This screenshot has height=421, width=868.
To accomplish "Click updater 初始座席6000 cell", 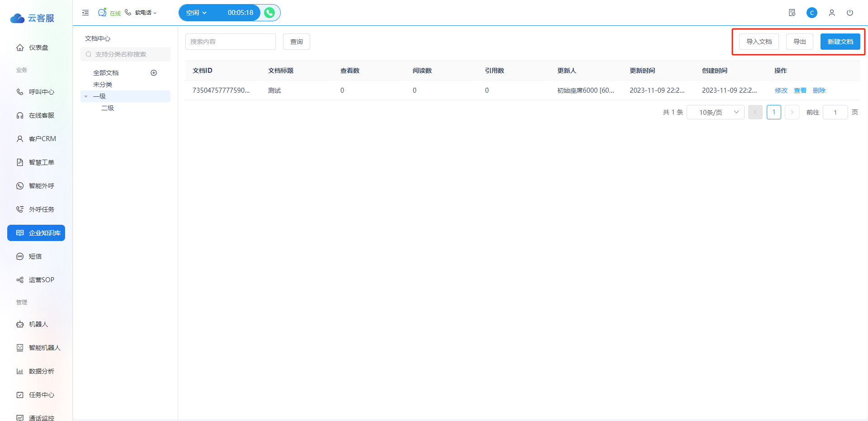I will tap(585, 90).
